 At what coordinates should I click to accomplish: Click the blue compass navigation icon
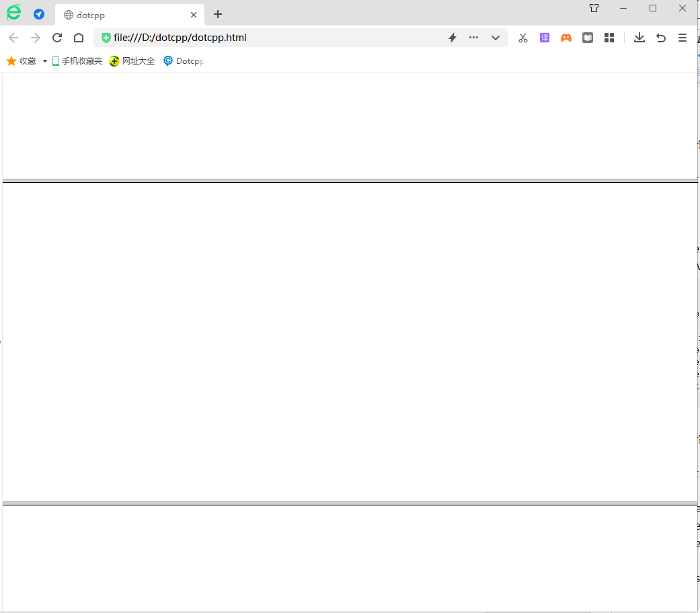tap(39, 14)
